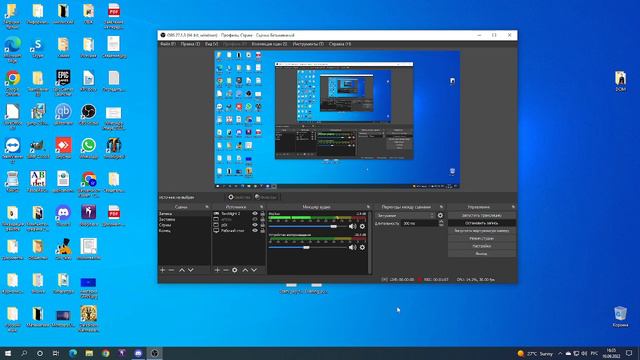Mute the first audio track speaker icon
The height and width of the screenshot is (360, 640).
(353, 226)
